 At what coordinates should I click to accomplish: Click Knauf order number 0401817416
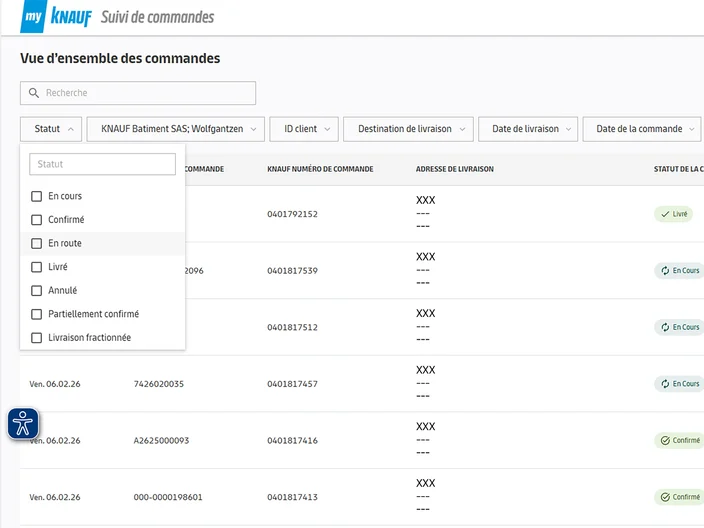tap(292, 440)
